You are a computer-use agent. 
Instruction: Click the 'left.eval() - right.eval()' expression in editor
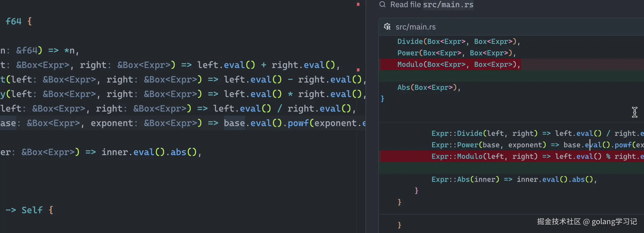(x=293, y=80)
